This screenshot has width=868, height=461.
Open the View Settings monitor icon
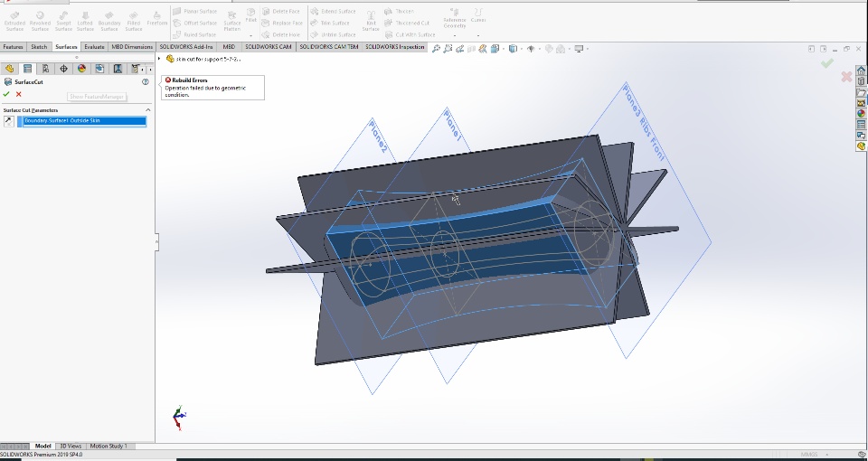(579, 49)
